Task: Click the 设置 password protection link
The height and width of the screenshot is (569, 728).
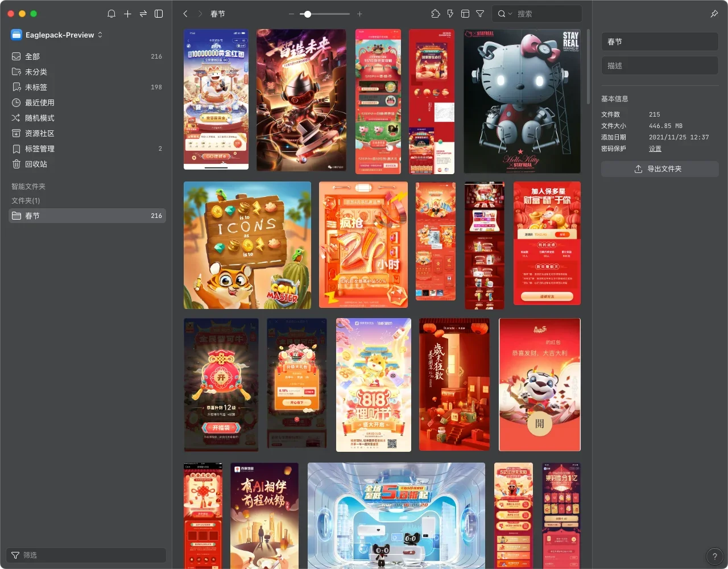Action: [655, 149]
